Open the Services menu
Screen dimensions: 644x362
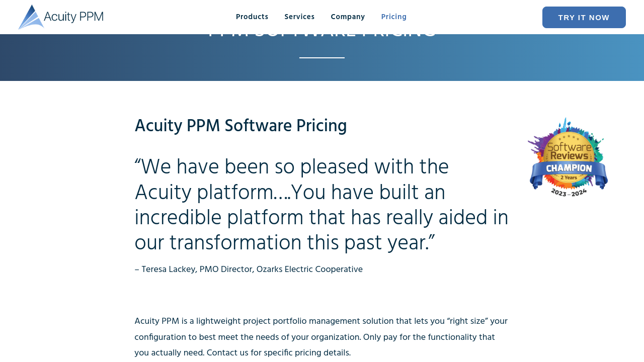click(299, 17)
